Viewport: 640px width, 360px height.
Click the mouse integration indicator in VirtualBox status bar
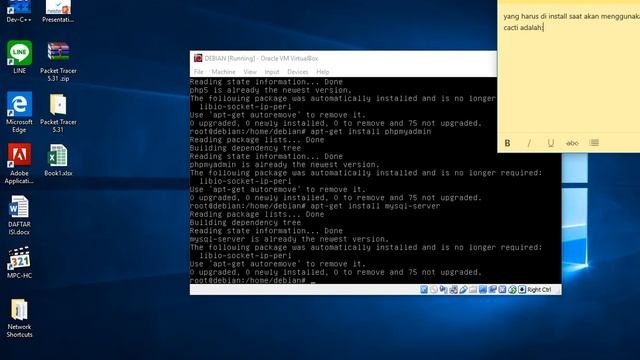512,289
